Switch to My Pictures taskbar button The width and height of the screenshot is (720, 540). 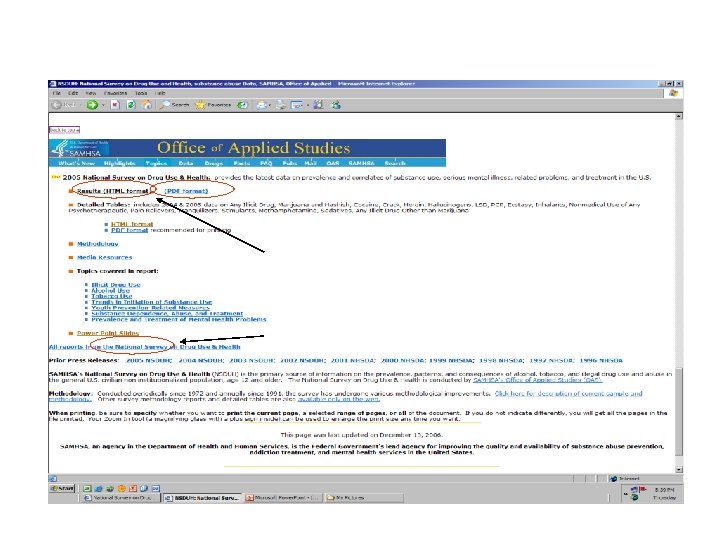(364, 498)
